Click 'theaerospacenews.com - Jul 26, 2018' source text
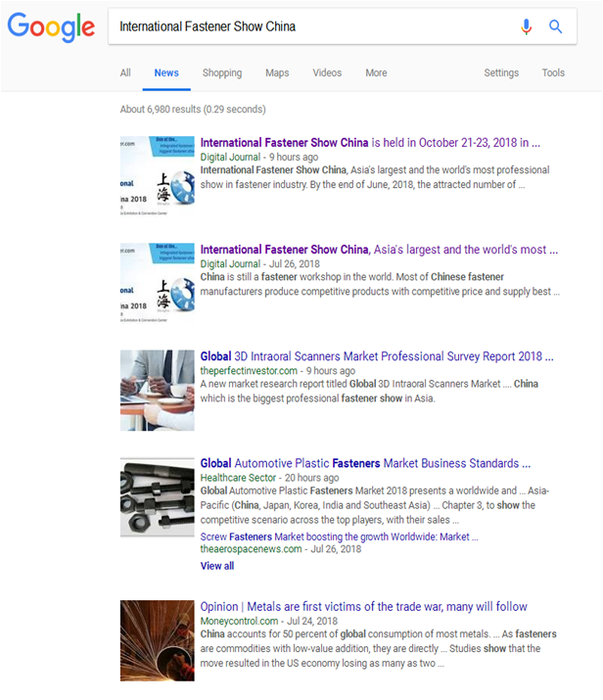The image size is (603, 700). pyautogui.click(x=280, y=549)
